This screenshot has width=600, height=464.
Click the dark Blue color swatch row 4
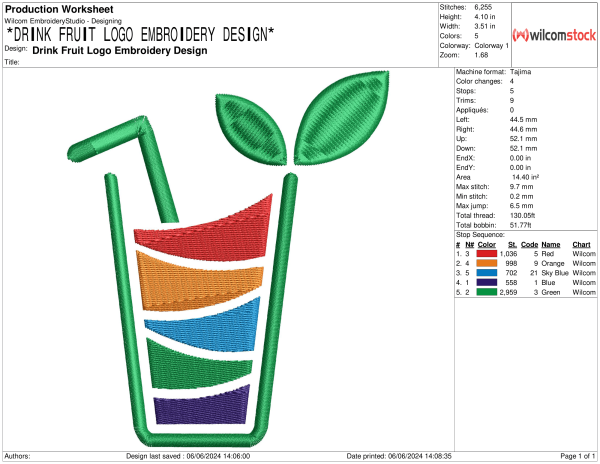(x=486, y=282)
